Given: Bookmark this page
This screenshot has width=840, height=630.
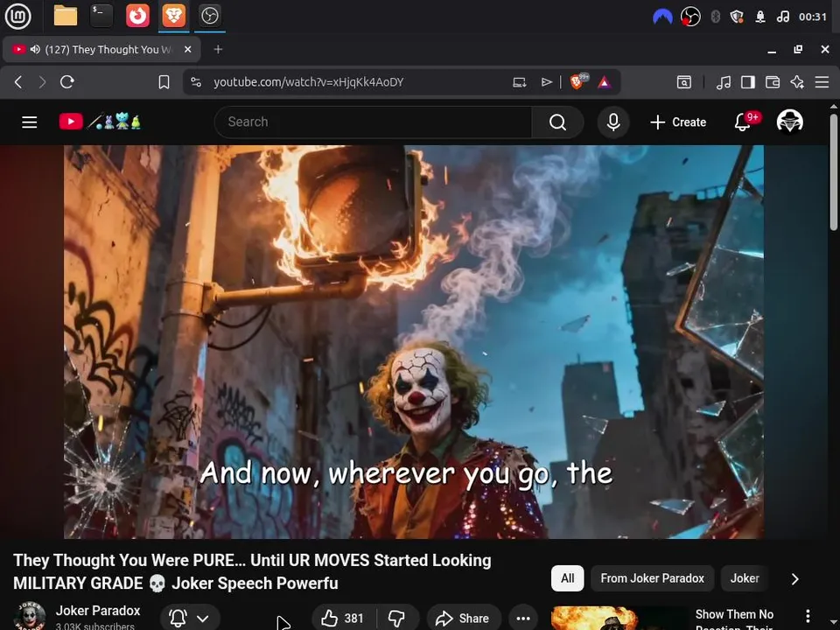Looking at the screenshot, I should [164, 82].
